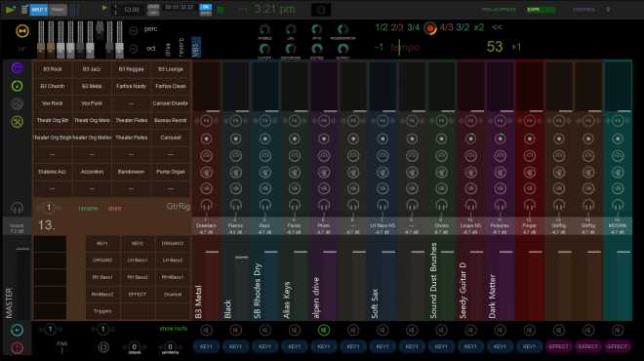Open the yellow-green tools sidebar icon
Image resolution: width=644 pixels, height=361 pixels.
click(x=17, y=122)
